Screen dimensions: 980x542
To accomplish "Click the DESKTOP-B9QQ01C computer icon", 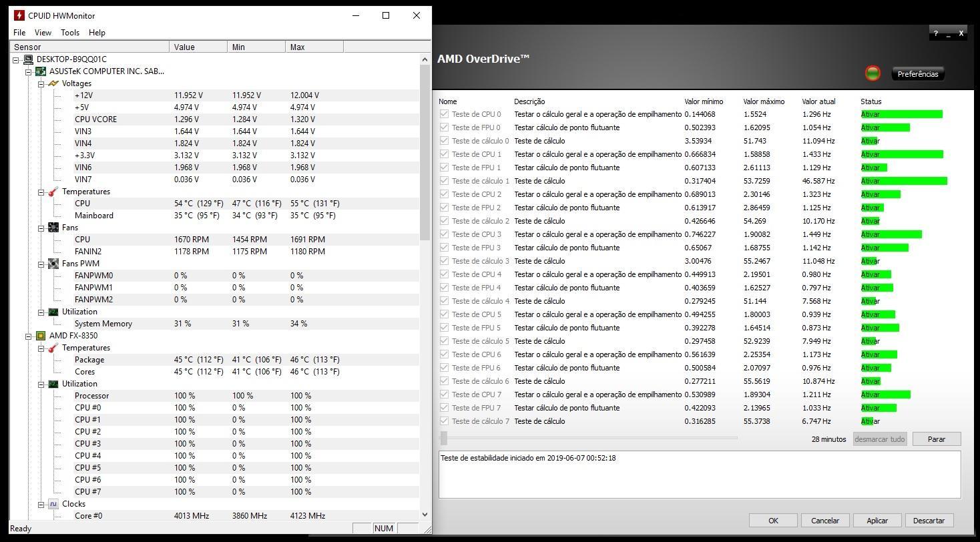I will tap(28, 59).
